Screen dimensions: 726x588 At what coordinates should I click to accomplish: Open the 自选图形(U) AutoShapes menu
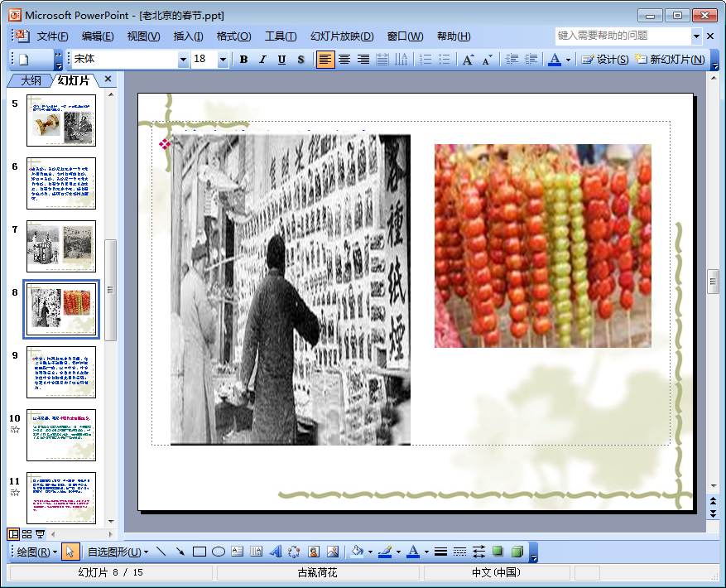[x=118, y=552]
